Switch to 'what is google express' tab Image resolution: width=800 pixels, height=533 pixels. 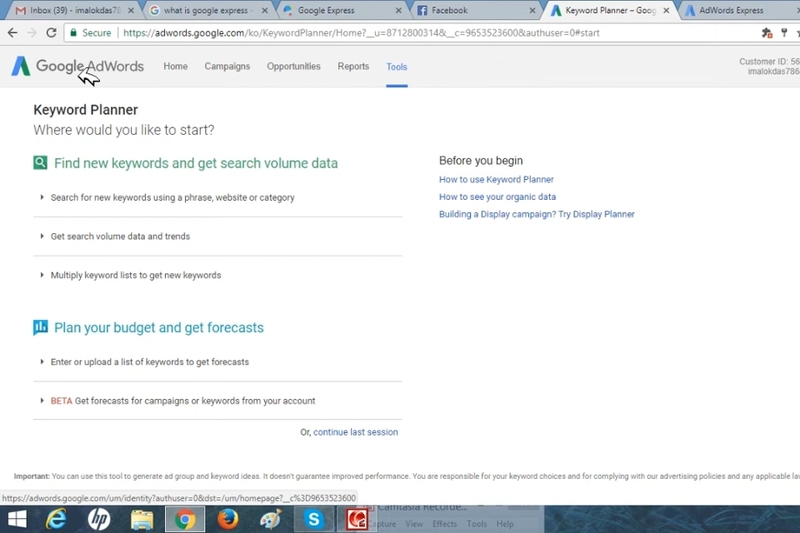(207, 10)
